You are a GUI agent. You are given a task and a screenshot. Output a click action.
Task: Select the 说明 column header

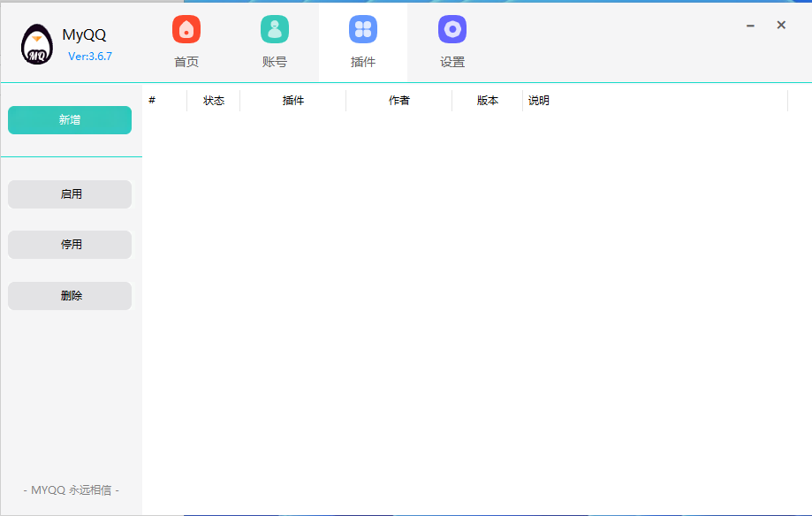[x=539, y=101]
